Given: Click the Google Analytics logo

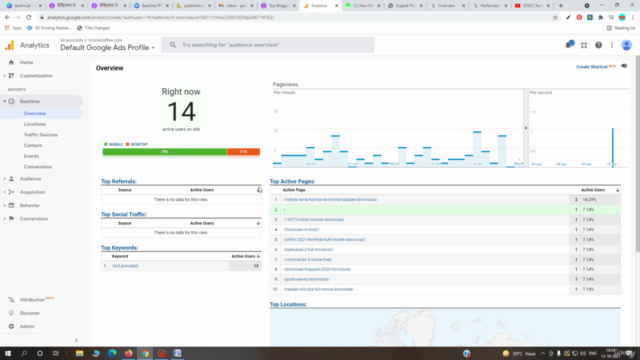Looking at the screenshot, I should pos(9,45).
